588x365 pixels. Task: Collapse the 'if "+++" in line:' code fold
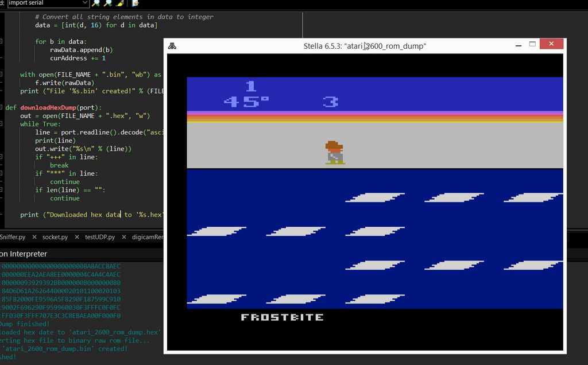tap(1, 157)
